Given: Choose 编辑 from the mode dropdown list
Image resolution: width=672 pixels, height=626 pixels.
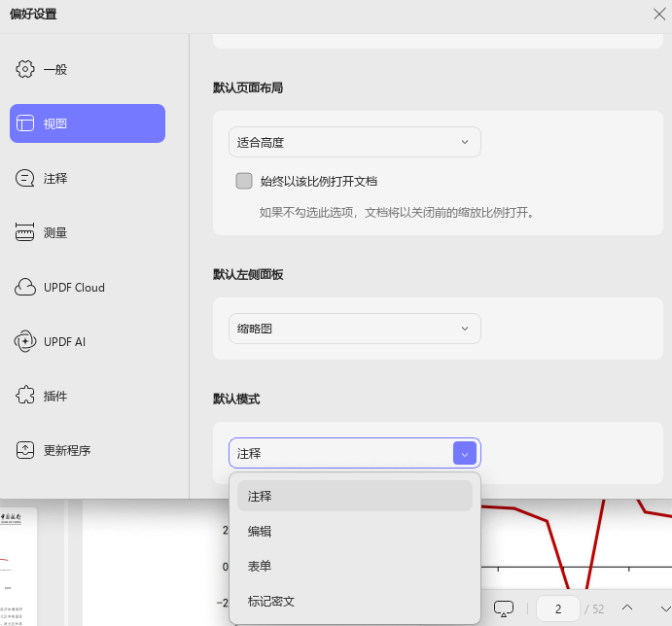Looking at the screenshot, I should [x=354, y=532].
